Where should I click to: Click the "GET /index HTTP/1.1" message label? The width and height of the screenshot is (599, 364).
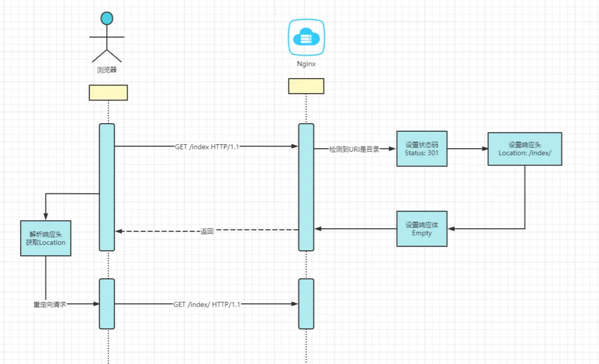[x=207, y=147]
